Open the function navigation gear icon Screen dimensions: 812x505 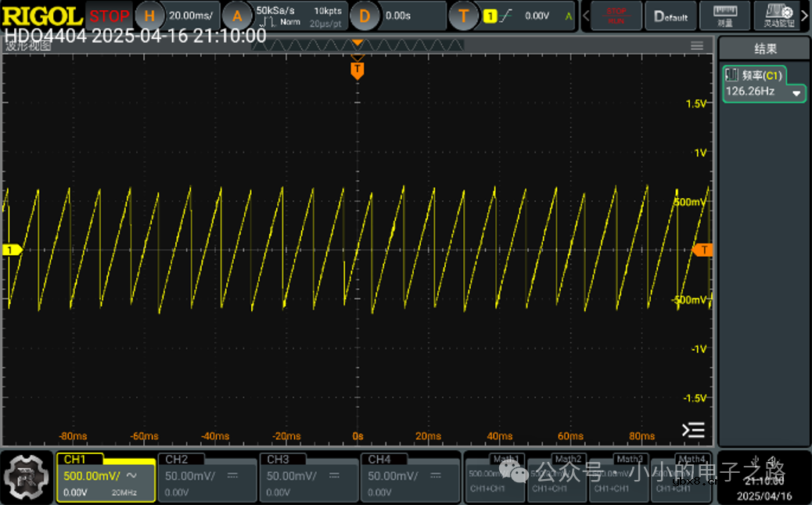coord(27,476)
